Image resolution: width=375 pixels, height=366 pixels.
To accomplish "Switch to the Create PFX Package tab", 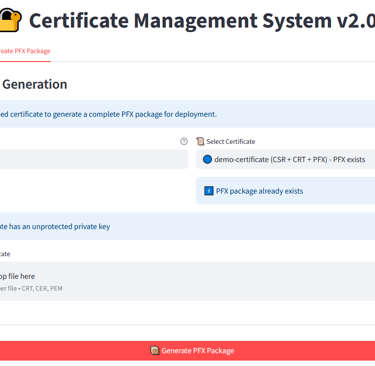I will 25,51.
